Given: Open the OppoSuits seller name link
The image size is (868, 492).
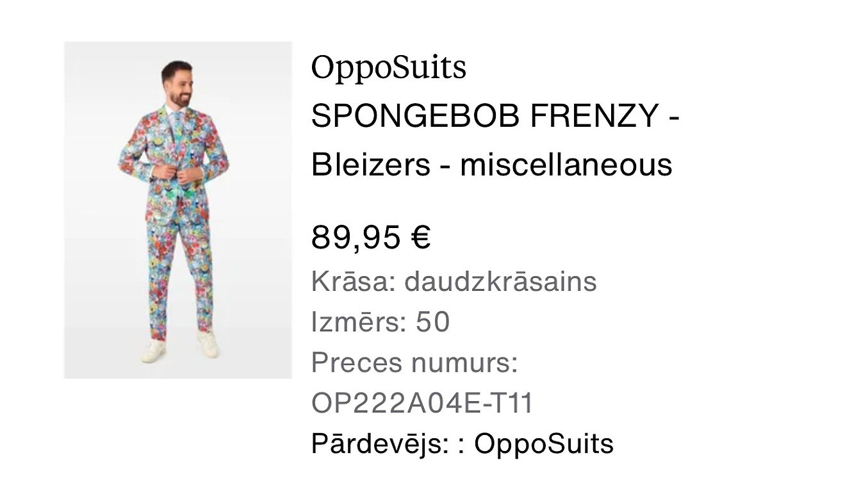Looking at the screenshot, I should (x=543, y=444).
